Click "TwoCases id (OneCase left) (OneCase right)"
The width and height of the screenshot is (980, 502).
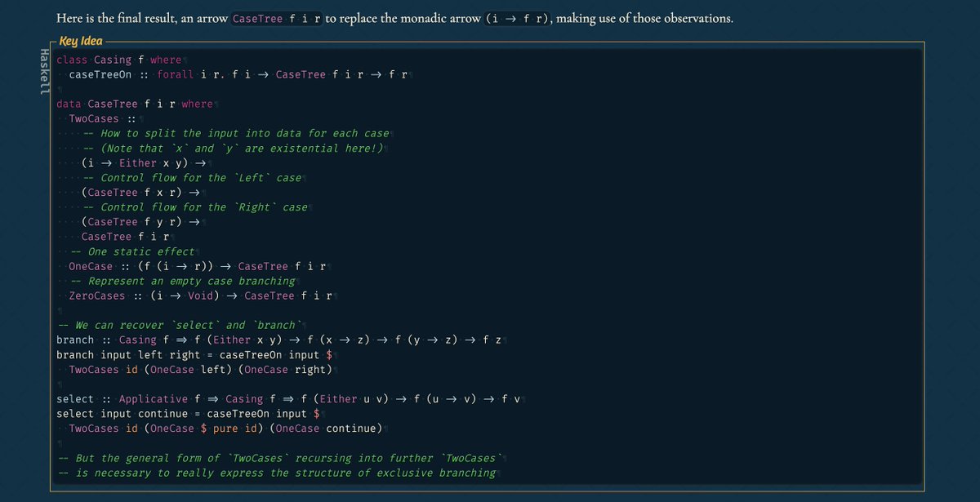201,369
